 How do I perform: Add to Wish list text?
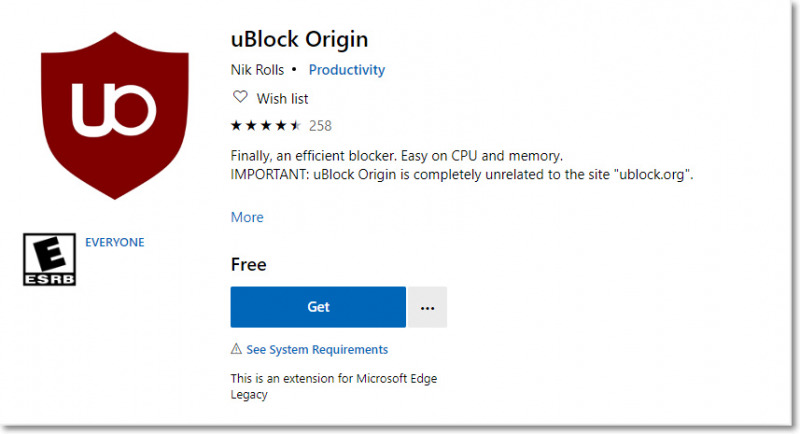click(x=282, y=98)
